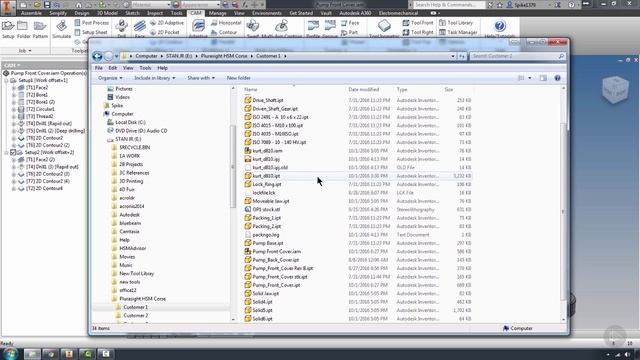Open the Share with dropdown

(x=201, y=78)
